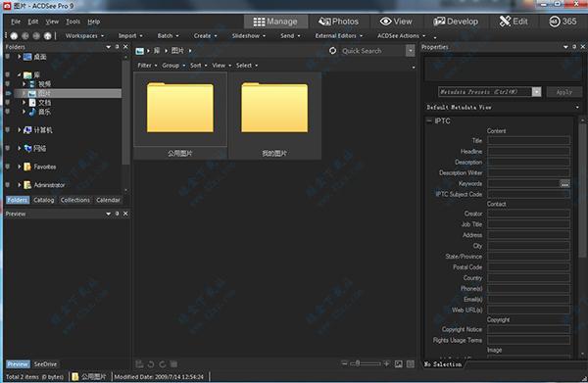
Task: Click the 桌面 desktop icon in folder tree
Action: [x=27, y=57]
